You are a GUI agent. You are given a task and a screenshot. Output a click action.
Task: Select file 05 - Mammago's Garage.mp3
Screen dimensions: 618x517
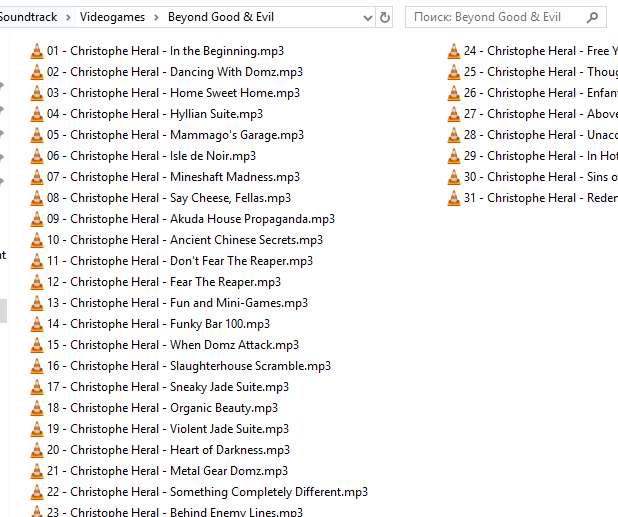coord(167,135)
